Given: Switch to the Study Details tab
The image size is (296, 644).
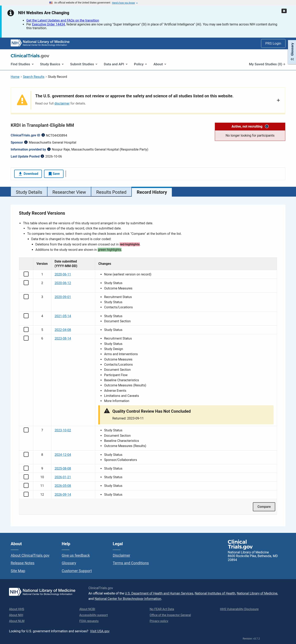Looking at the screenshot, I should point(29,192).
